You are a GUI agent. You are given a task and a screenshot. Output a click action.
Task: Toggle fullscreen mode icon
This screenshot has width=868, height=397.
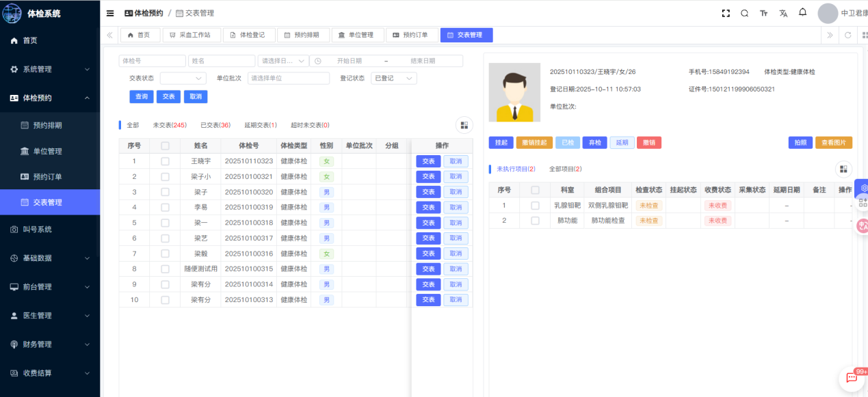726,13
